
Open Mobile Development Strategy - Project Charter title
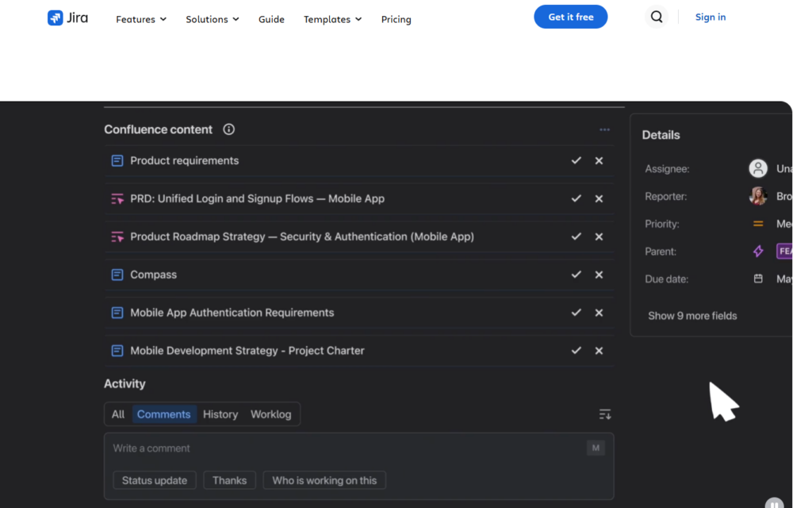247,350
